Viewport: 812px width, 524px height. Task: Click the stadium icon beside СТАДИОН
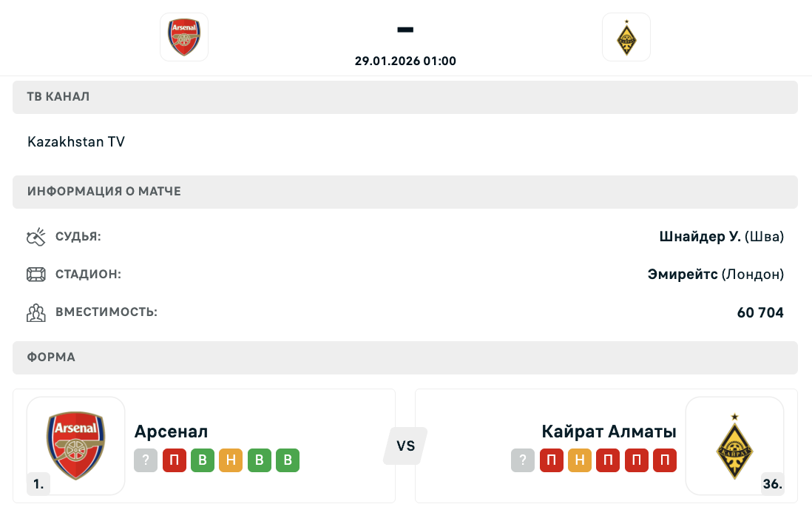point(36,275)
